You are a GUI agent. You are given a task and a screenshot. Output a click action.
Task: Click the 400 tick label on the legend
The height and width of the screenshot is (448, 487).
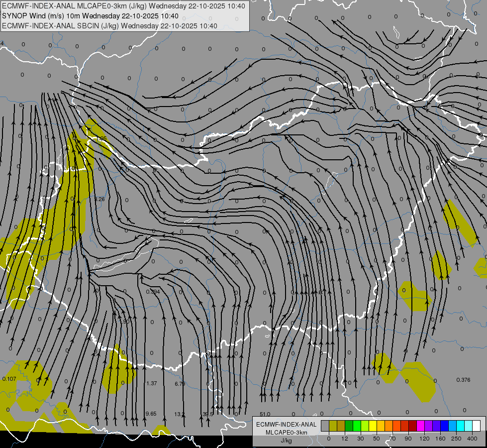(x=472, y=439)
